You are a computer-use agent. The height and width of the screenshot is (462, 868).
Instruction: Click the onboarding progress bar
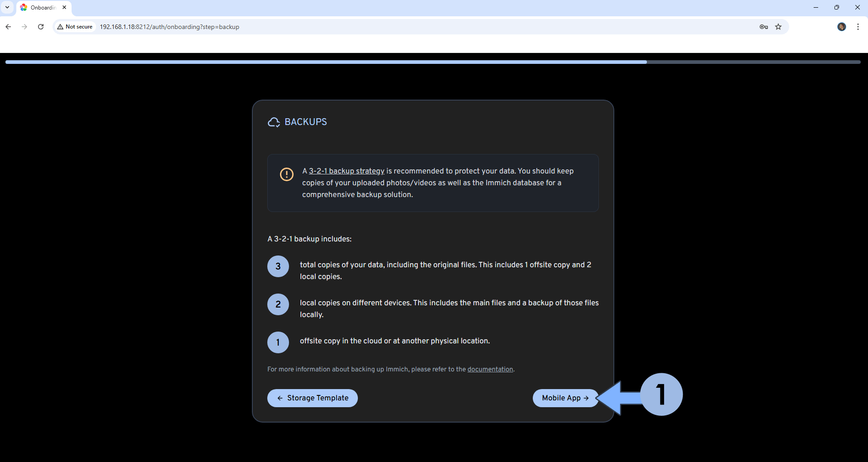click(433, 62)
